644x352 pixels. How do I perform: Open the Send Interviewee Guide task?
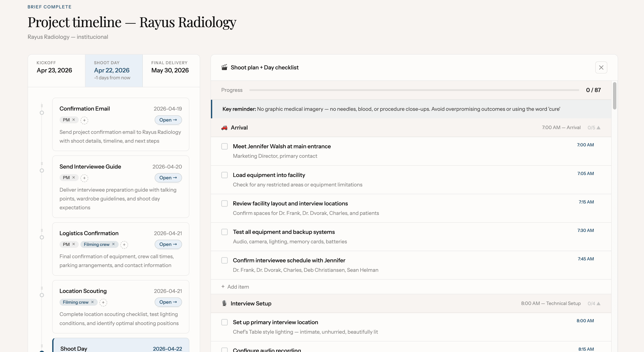pos(168,178)
